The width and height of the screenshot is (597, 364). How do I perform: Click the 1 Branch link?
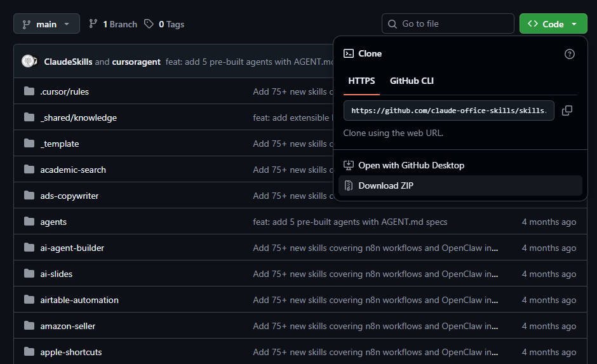coord(112,24)
